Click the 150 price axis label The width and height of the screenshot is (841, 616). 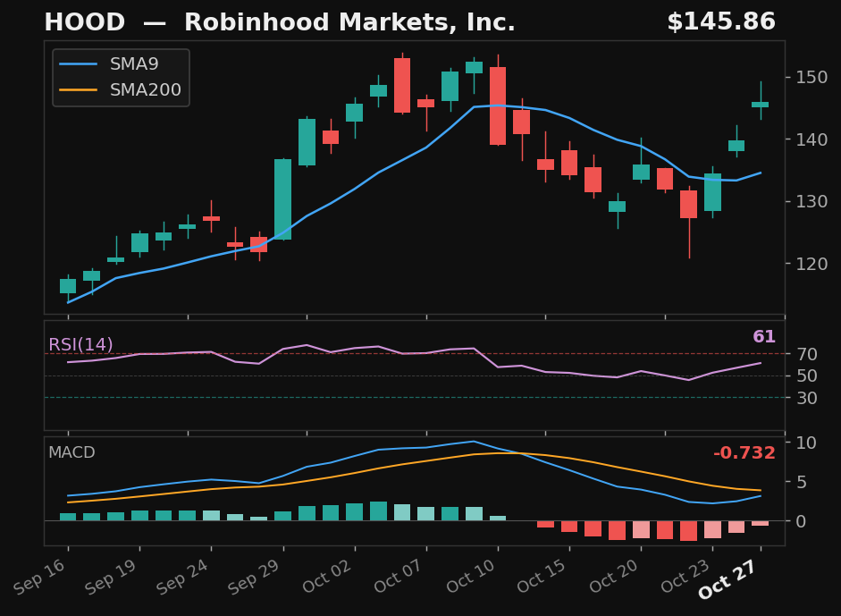(x=812, y=77)
